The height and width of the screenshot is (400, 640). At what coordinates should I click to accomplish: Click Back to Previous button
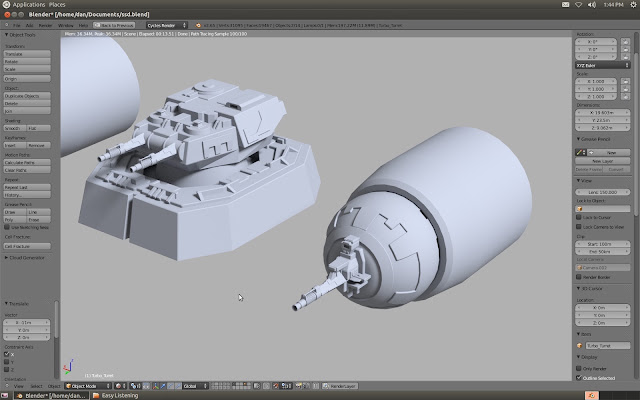114,25
